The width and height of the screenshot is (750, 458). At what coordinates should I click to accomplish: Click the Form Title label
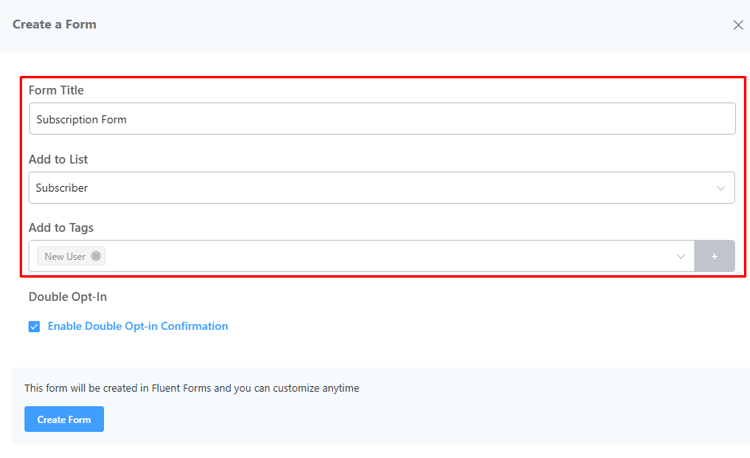pyautogui.click(x=56, y=90)
